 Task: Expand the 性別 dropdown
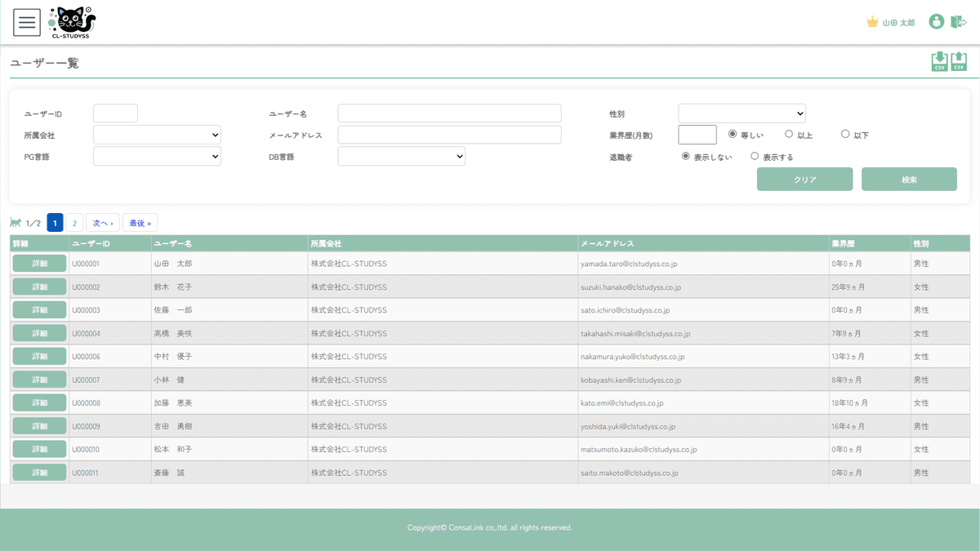point(742,113)
